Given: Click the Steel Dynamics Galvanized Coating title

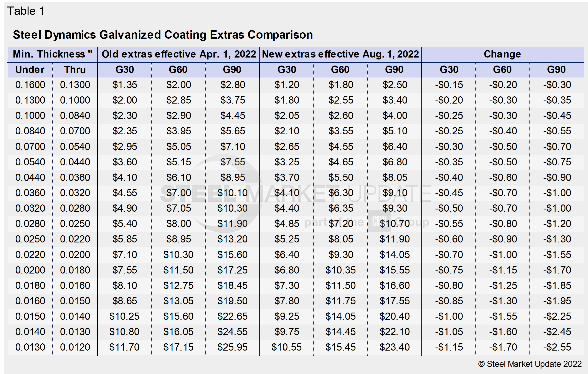Looking at the screenshot, I should [163, 35].
